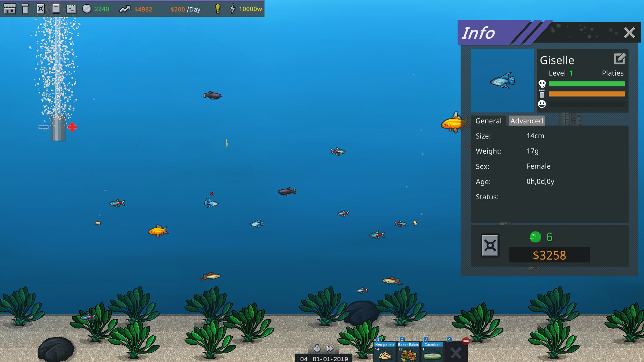Select the trash removal tool
Screen dimensions: 644x362
[x=25, y=9]
